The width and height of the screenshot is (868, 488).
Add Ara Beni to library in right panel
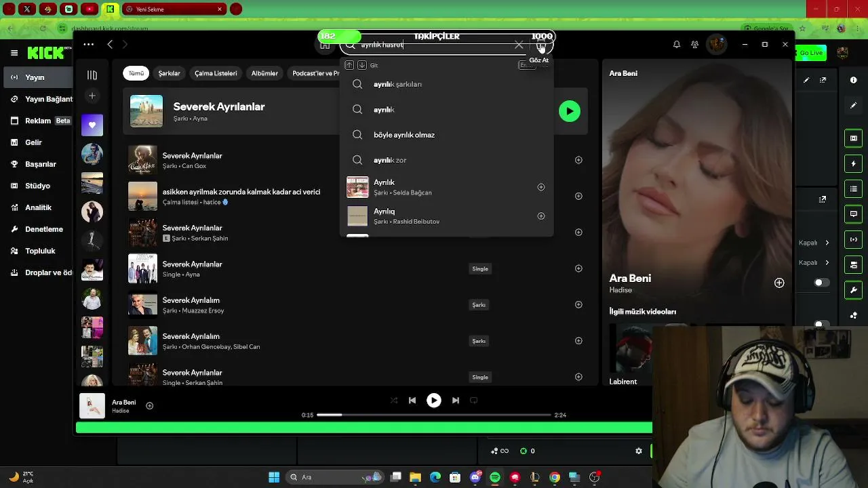point(779,283)
